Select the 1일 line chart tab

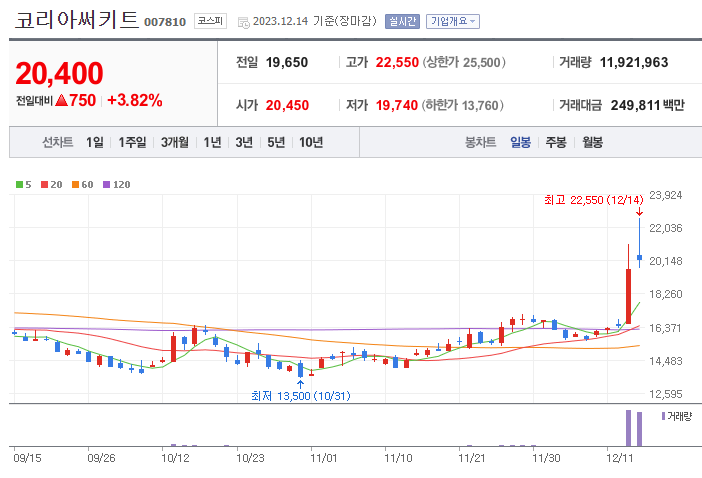click(94, 142)
